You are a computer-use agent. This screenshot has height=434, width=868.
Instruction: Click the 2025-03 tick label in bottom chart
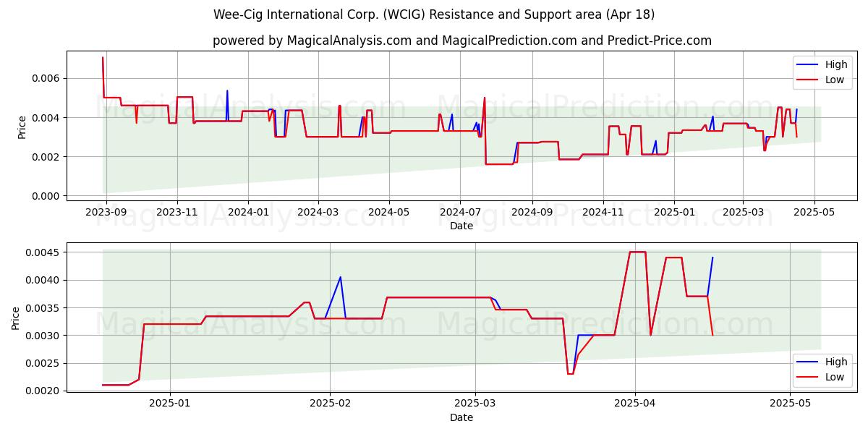[x=475, y=404]
